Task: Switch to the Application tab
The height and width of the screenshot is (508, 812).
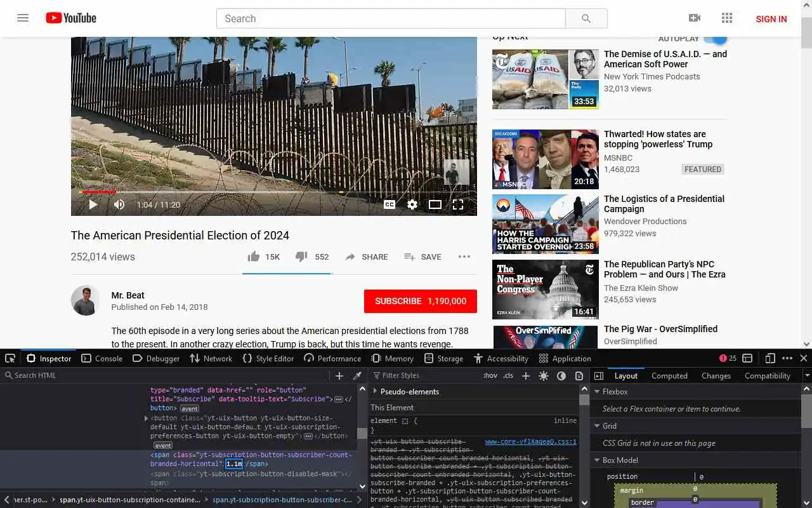Action: (x=565, y=358)
